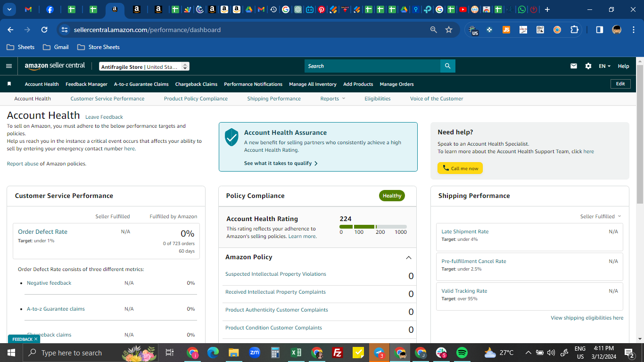Click the Amazon Seller Central logo

(x=55, y=66)
